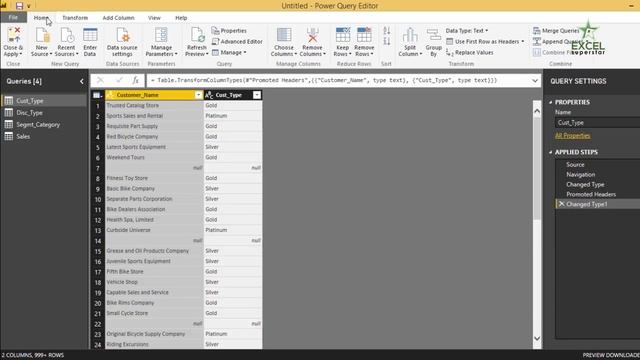The height and width of the screenshot is (360, 640).
Task: Click the fx function icon in formula bar
Action: (136, 80)
